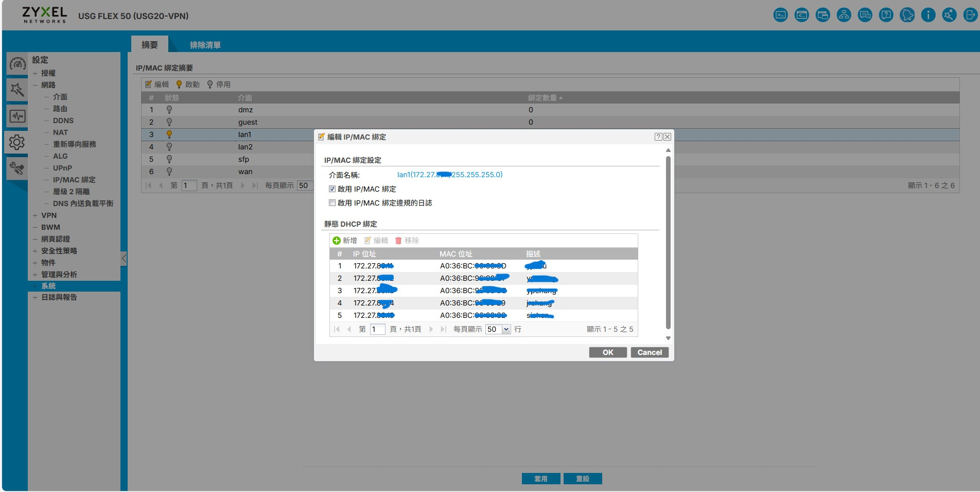Click the 啟動 activate lightbulb button
This screenshot has height=492, width=980.
pyautogui.click(x=188, y=84)
